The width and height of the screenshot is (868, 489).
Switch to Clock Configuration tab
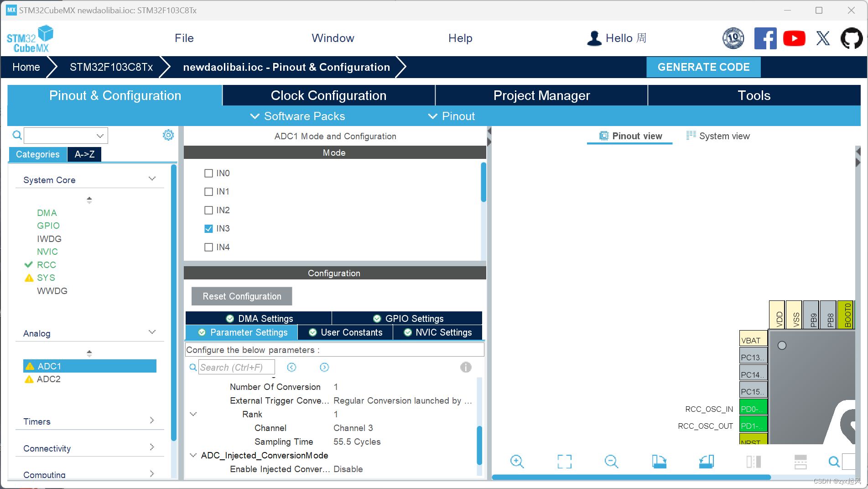pos(328,95)
